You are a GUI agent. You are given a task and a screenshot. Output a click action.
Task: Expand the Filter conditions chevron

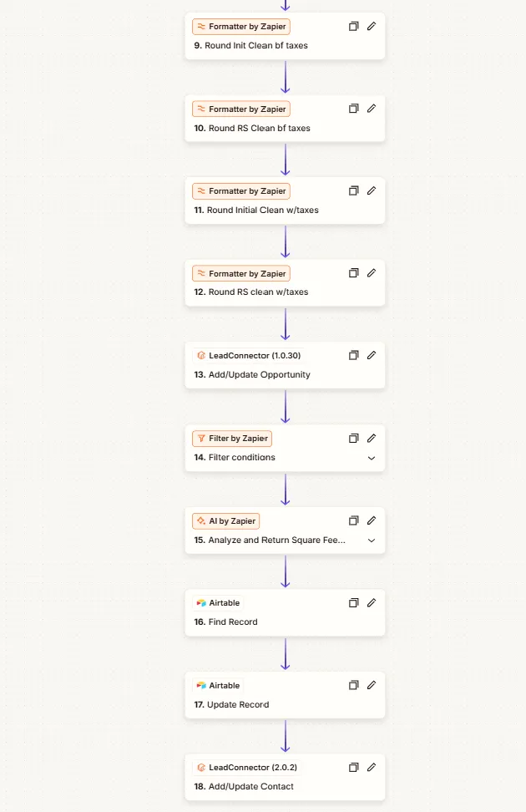click(372, 458)
